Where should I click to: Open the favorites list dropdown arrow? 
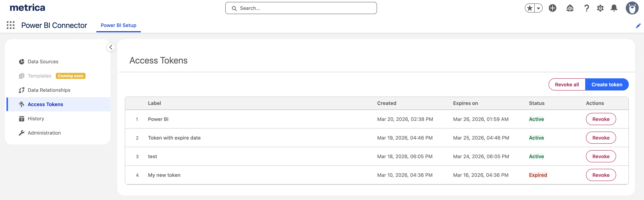point(538,8)
